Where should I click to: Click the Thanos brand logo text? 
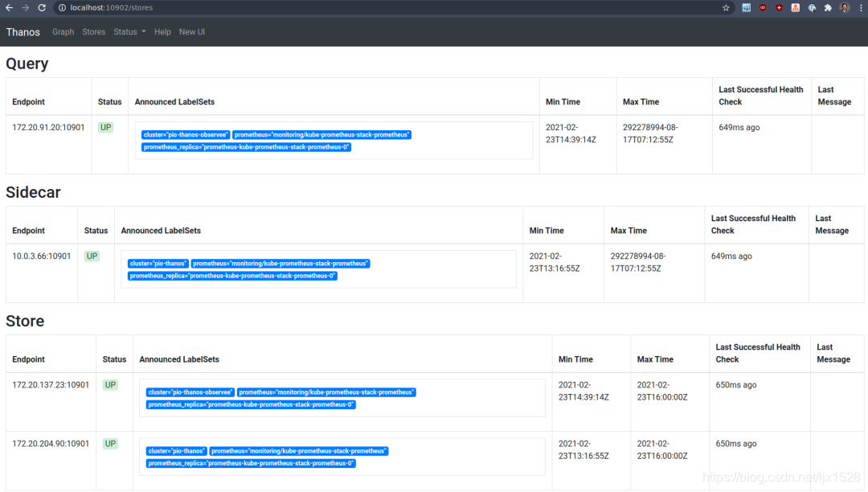pyautogui.click(x=23, y=32)
